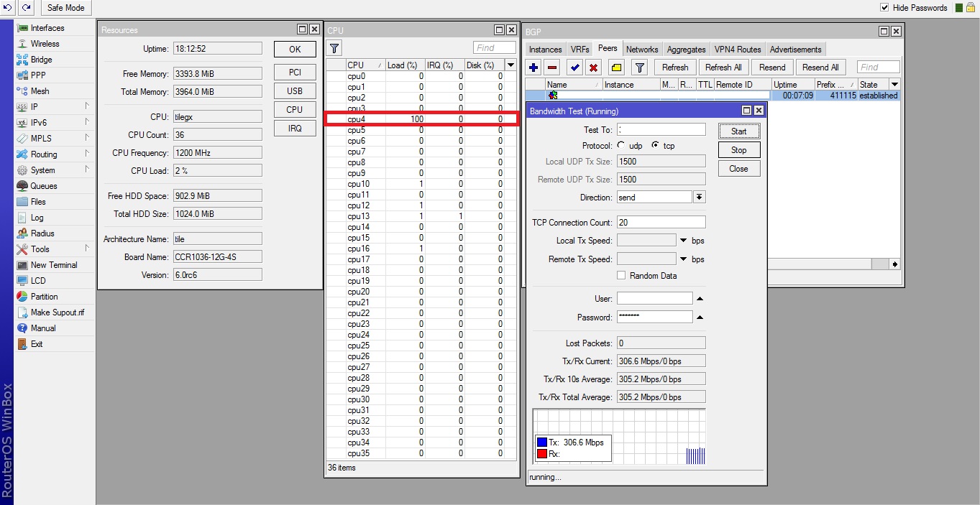Click TCP Connection Count field
The width and height of the screenshot is (980, 505).
[661, 222]
